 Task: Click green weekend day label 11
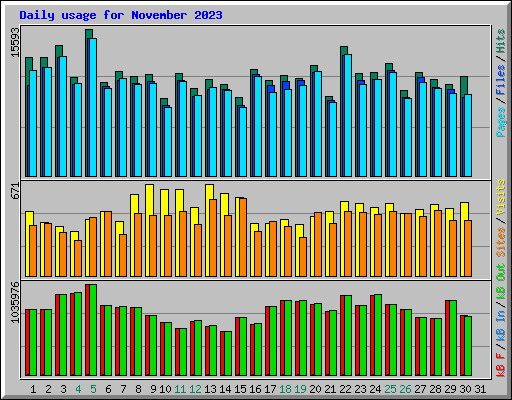coord(180,389)
